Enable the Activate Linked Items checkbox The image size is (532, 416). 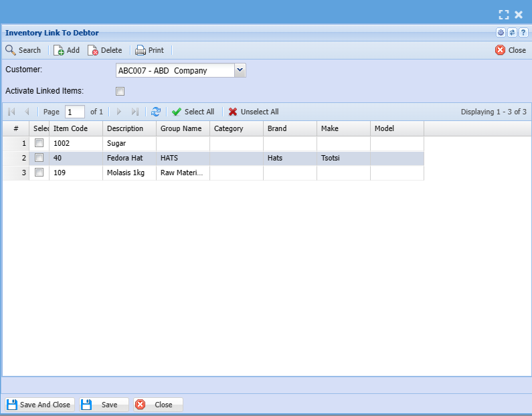pos(120,91)
